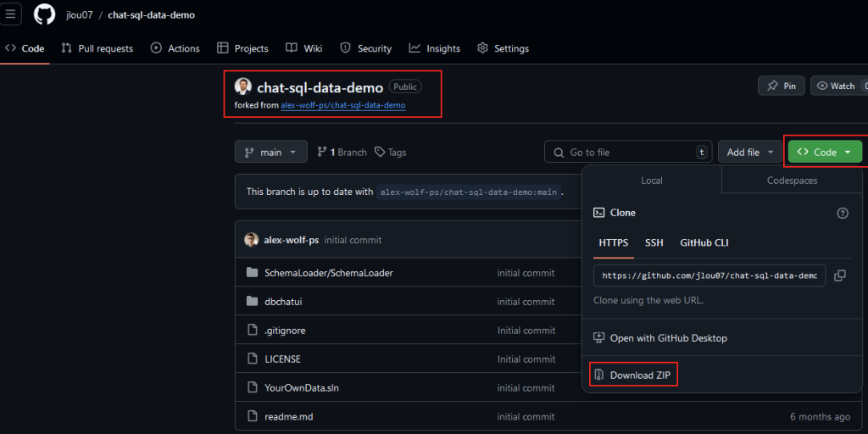Viewport: 868px width, 434px height.
Task: Open the Security tab
Action: [366, 48]
